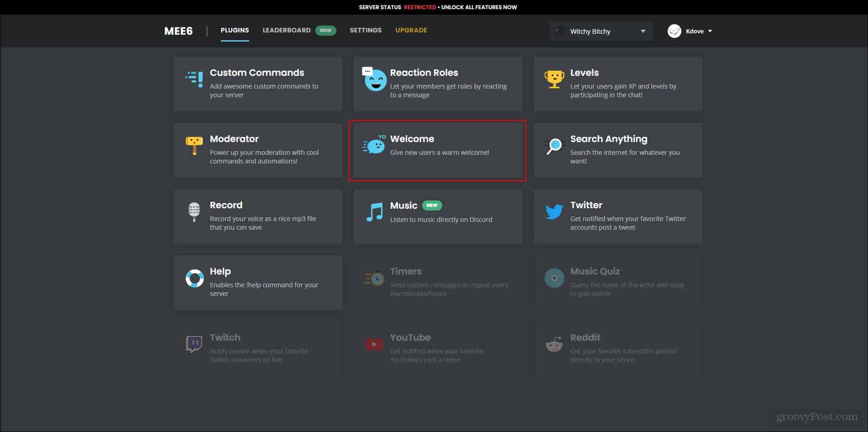Click the MEE6 logo
The image size is (868, 432).
click(x=178, y=31)
